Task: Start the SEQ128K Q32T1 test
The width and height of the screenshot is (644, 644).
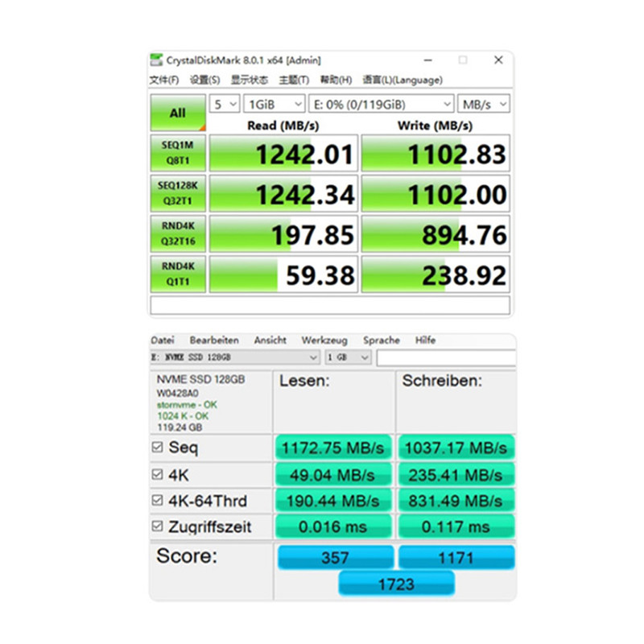Action: [x=178, y=194]
